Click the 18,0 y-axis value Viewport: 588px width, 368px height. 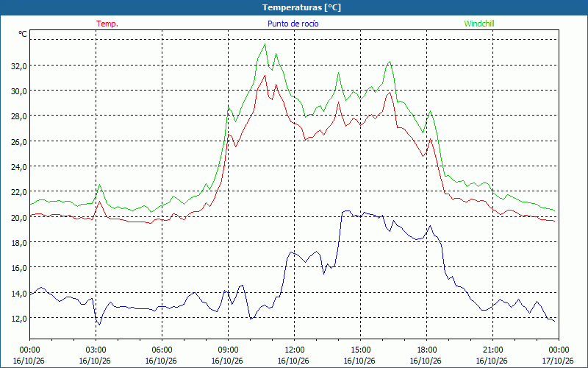pyautogui.click(x=19, y=243)
